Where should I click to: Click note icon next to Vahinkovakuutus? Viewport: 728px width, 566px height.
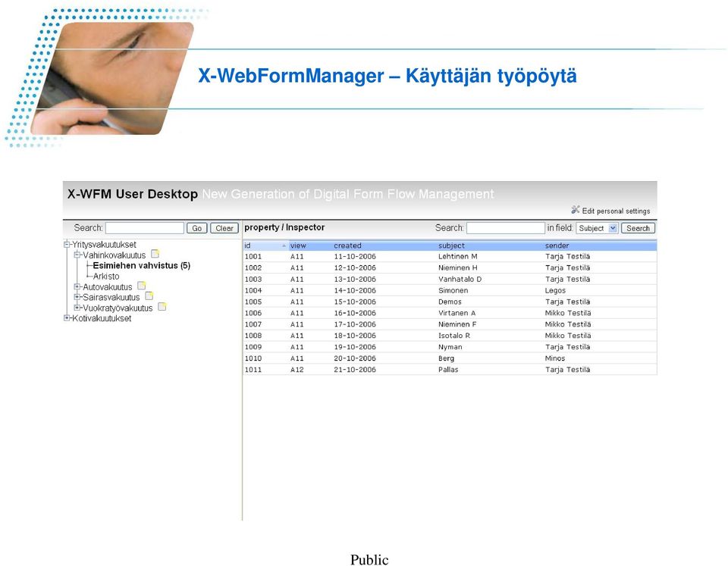point(155,254)
